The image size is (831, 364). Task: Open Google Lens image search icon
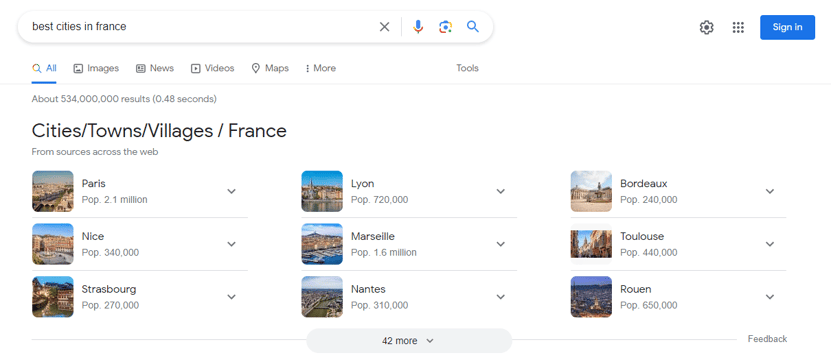[445, 26]
